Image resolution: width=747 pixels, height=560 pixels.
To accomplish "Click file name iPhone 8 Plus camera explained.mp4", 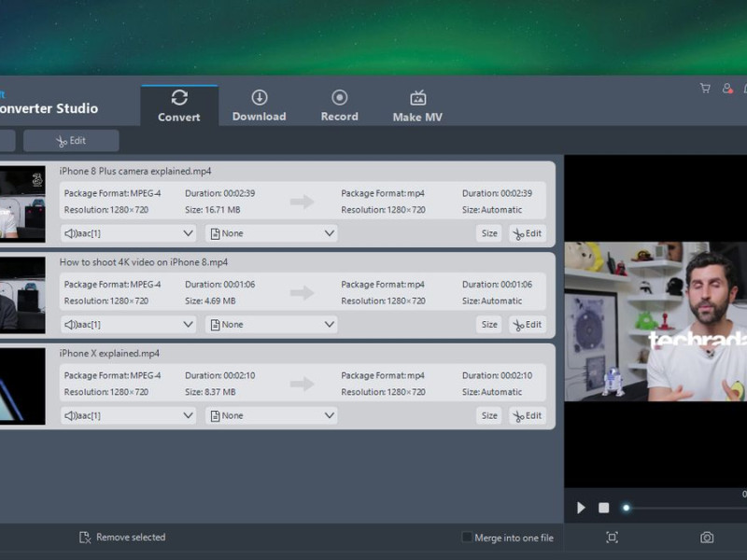I will click(x=135, y=171).
